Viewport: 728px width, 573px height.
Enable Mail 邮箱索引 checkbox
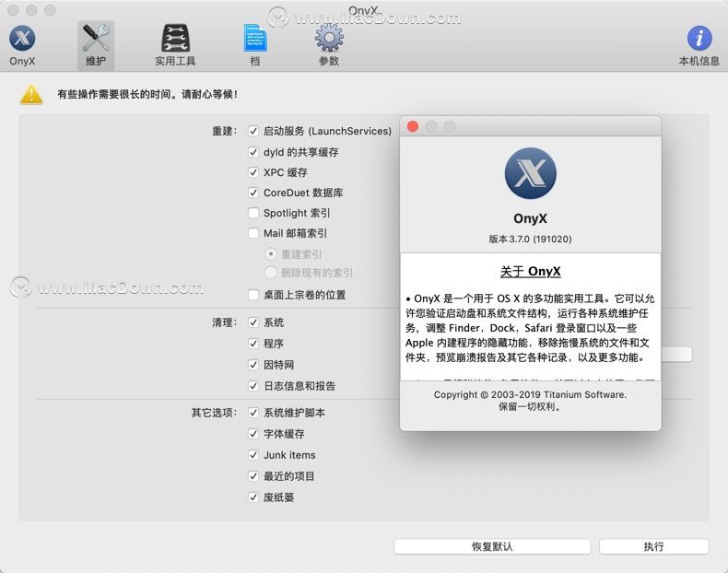tap(253, 233)
